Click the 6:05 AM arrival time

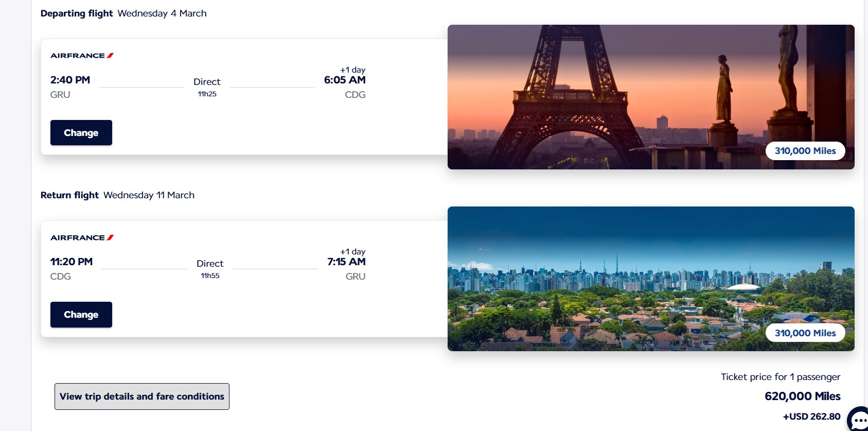point(345,80)
